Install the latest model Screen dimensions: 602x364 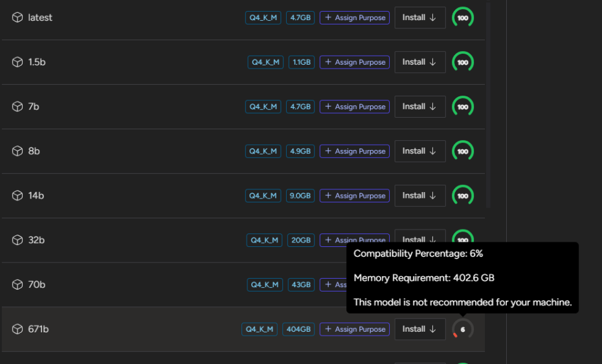[x=420, y=17]
